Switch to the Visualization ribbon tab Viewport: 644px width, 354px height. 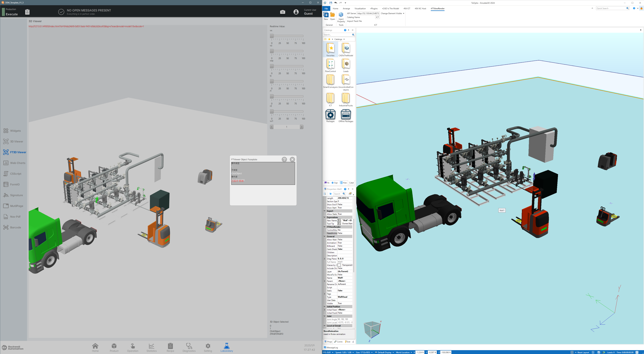360,9
